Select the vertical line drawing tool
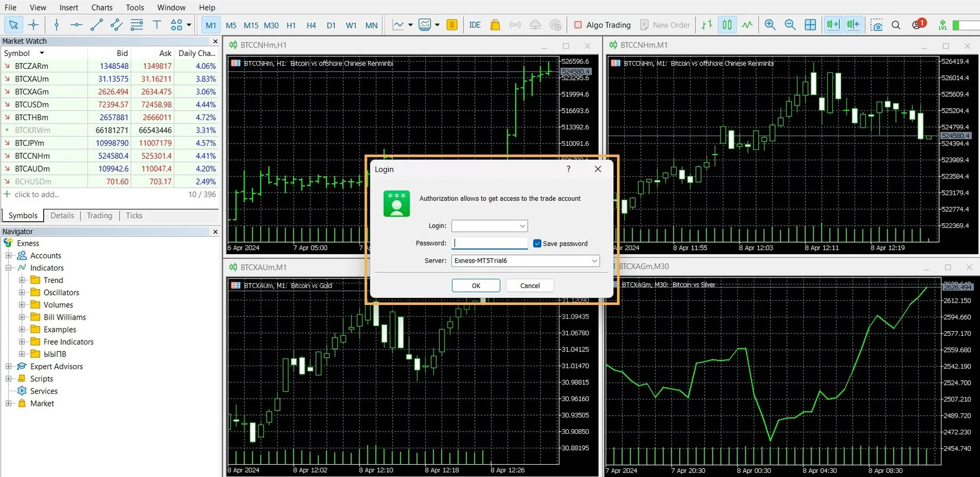The height and width of the screenshot is (477, 980). tap(57, 24)
